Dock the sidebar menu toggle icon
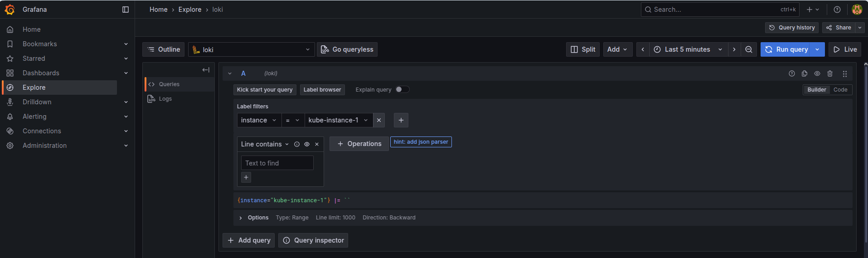 126,10
